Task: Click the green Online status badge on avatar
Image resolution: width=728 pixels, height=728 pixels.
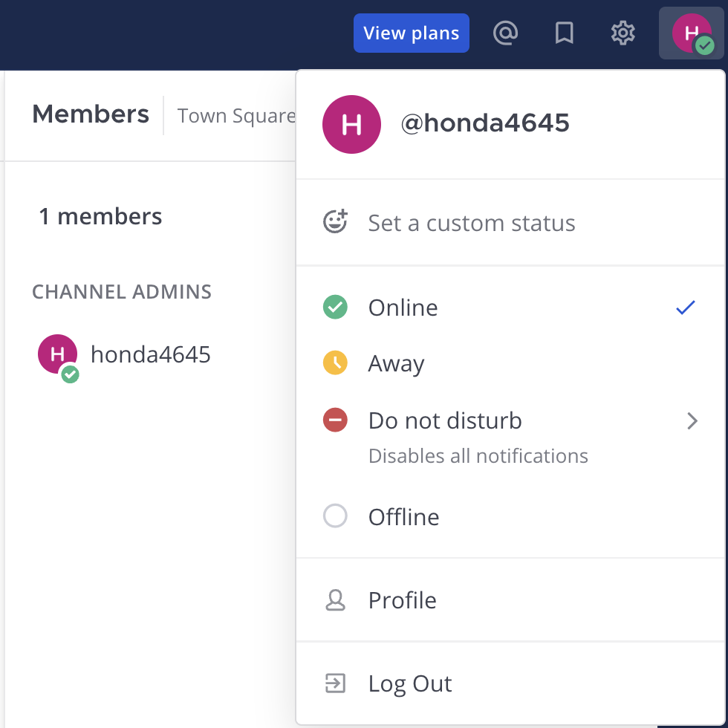Action: (x=705, y=45)
